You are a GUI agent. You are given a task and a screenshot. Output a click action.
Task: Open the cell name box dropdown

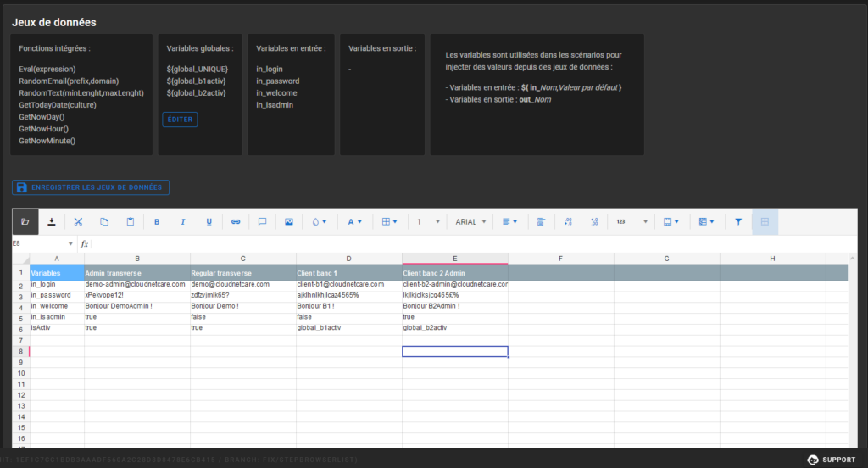click(70, 243)
